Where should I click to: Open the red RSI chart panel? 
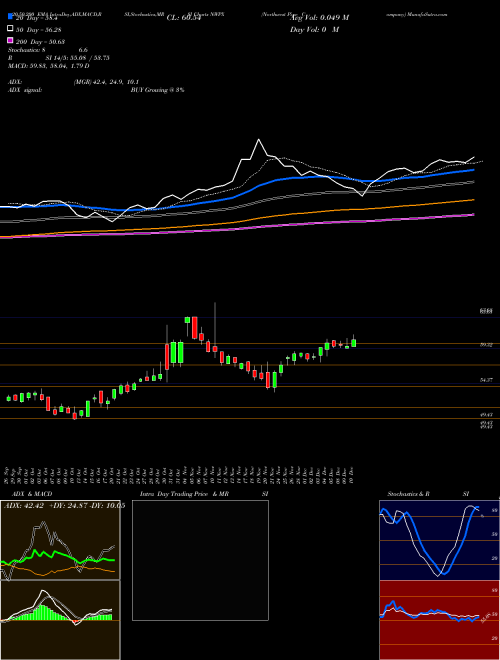[x=439, y=620]
